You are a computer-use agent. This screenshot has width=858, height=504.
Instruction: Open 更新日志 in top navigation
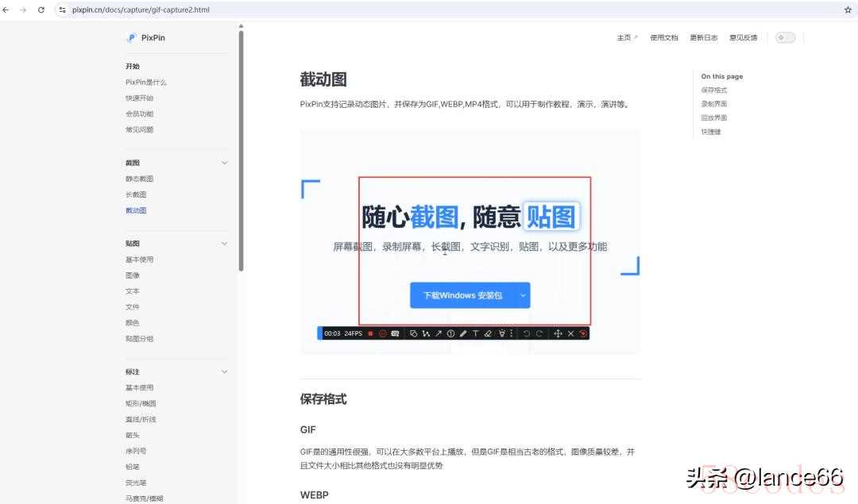[703, 37]
